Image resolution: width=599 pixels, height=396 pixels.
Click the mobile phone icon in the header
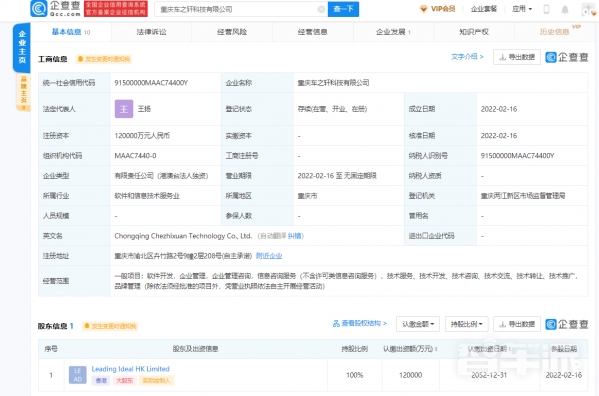(546, 9)
